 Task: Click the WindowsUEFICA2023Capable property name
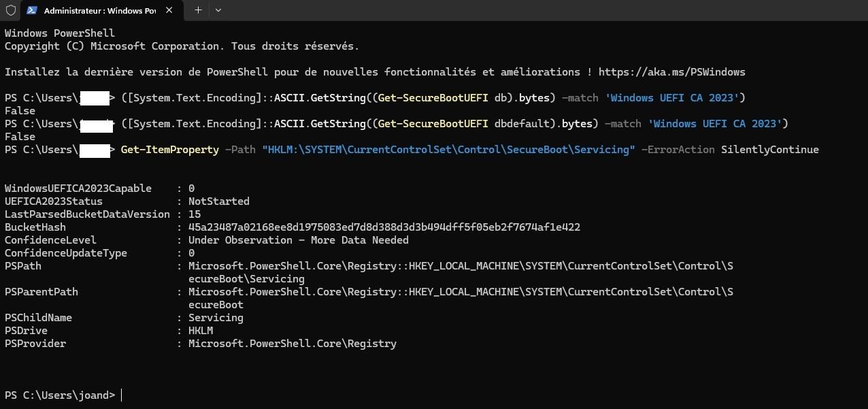78,189
